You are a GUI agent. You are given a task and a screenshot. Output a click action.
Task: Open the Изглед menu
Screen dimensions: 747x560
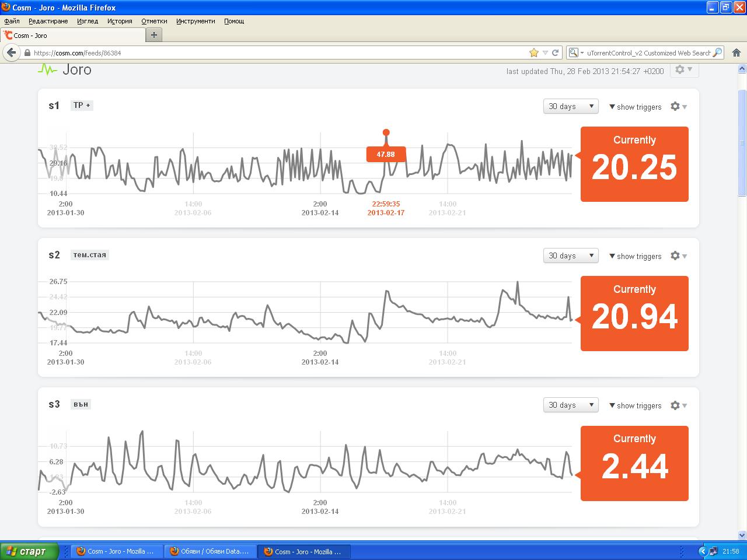pos(88,21)
